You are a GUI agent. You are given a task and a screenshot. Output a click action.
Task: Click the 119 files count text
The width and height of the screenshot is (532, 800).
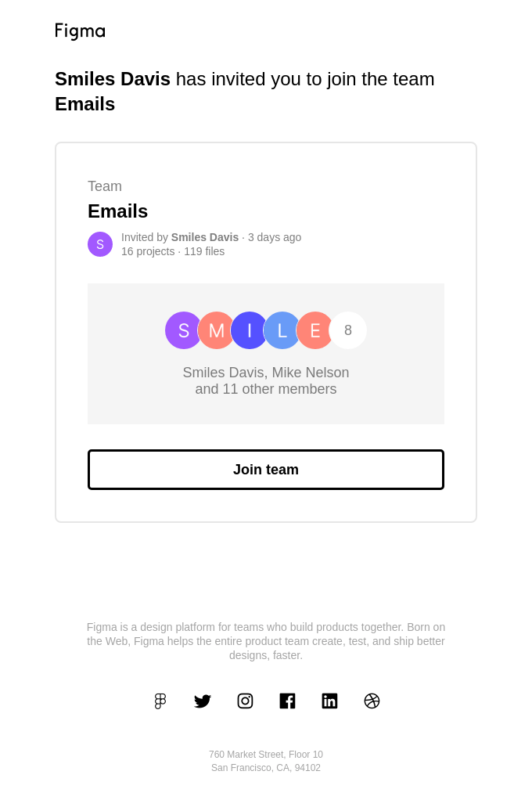(204, 251)
